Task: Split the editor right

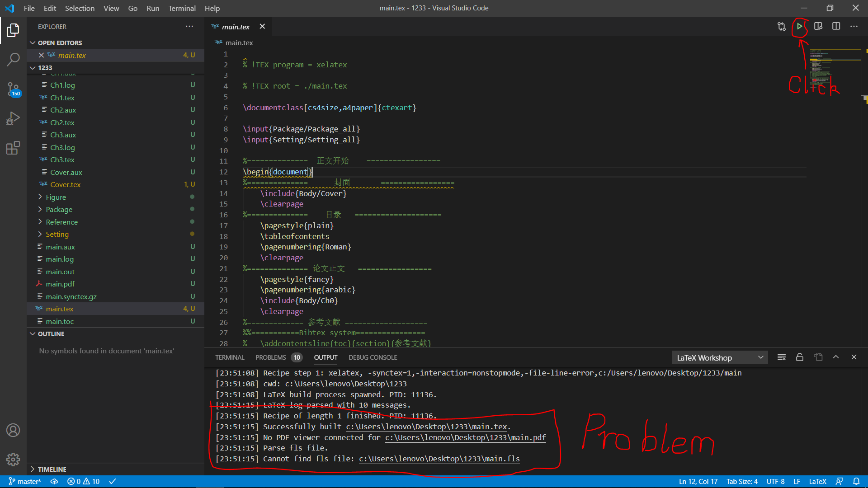Action: (836, 26)
